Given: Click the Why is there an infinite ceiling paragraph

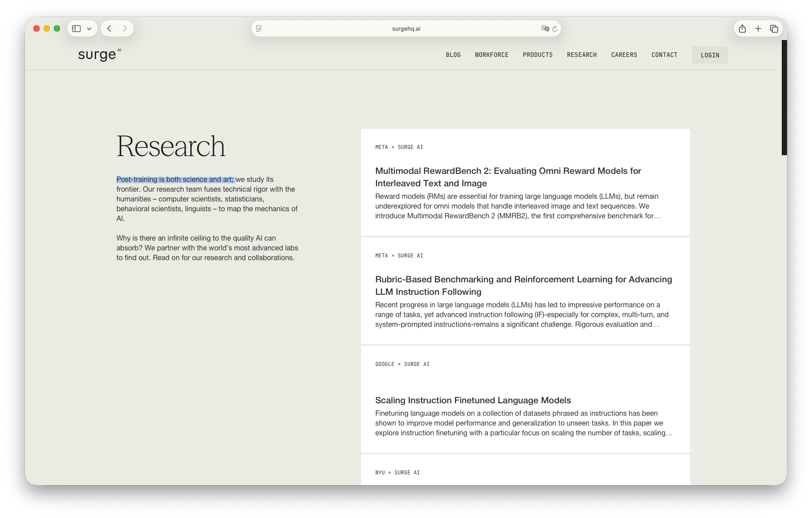Looking at the screenshot, I should coord(207,248).
